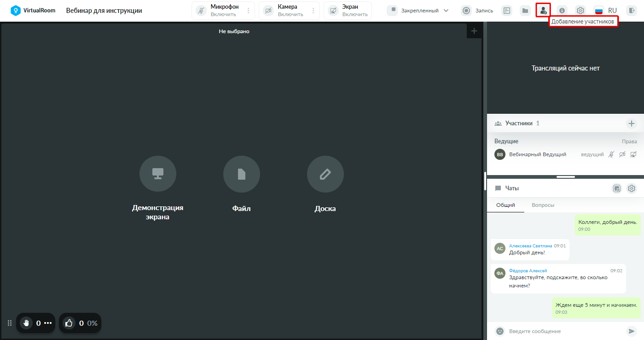
Task: Switch to the Вопросы chat tab
Action: click(x=543, y=205)
